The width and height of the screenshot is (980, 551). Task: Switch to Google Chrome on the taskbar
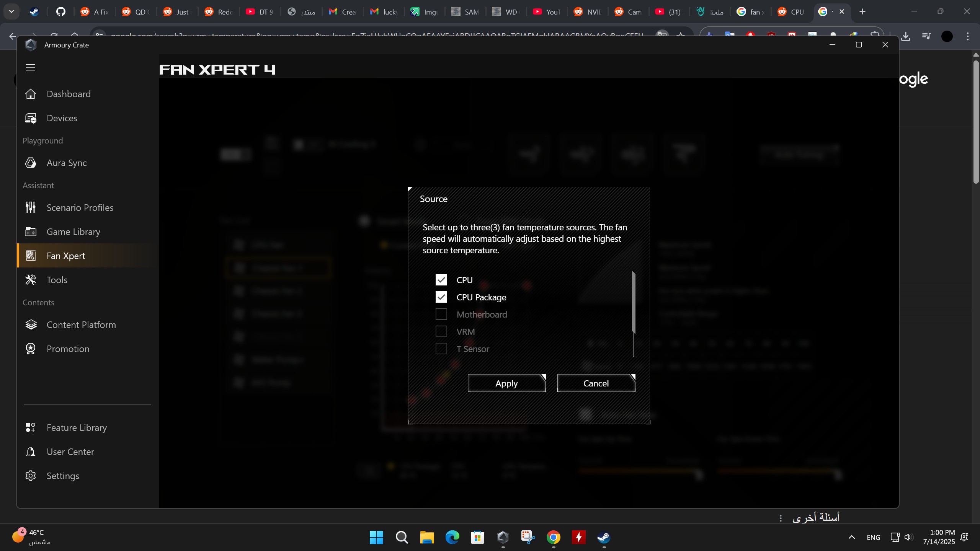pyautogui.click(x=554, y=538)
